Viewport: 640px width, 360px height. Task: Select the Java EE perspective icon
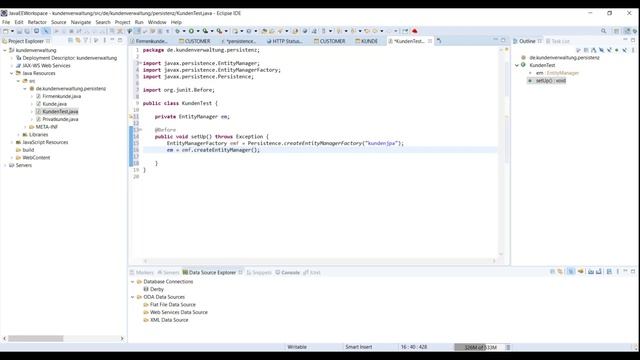[627, 31]
